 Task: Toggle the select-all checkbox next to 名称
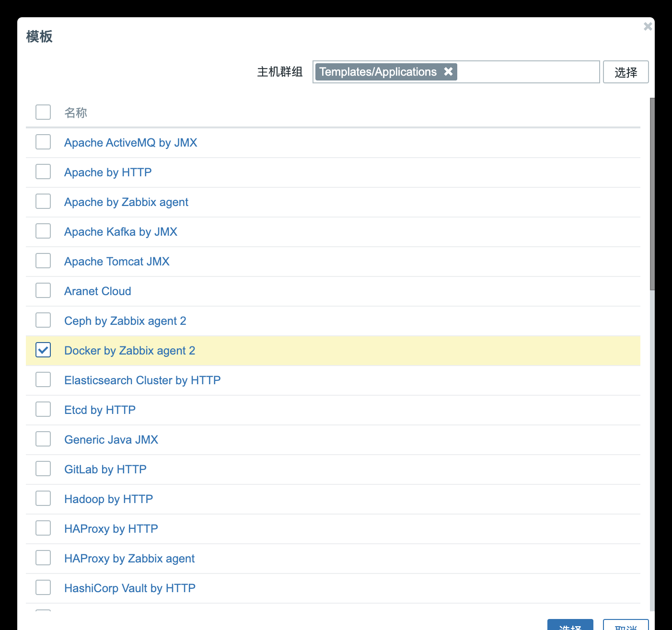pos(43,112)
